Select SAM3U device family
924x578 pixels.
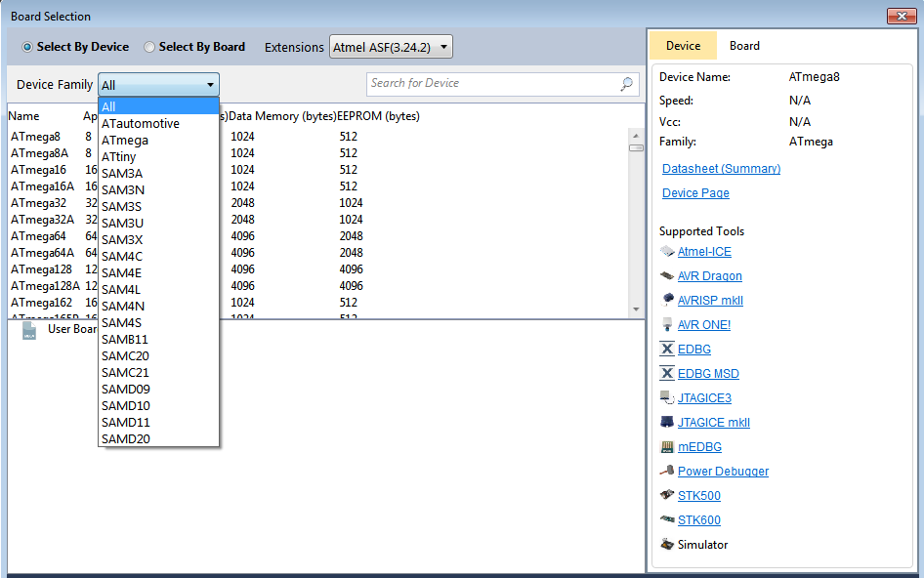click(158, 223)
